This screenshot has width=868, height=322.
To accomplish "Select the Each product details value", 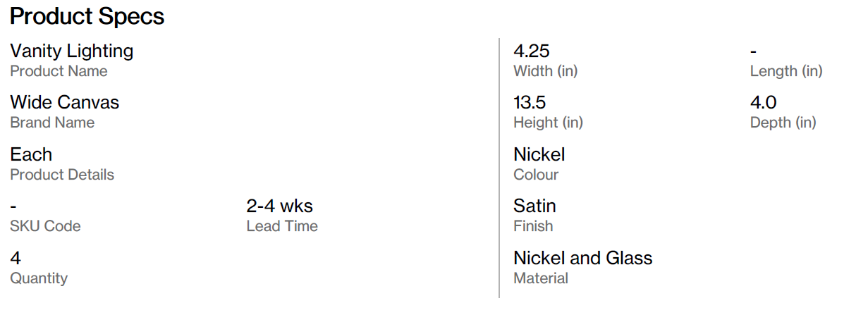I will [x=31, y=154].
